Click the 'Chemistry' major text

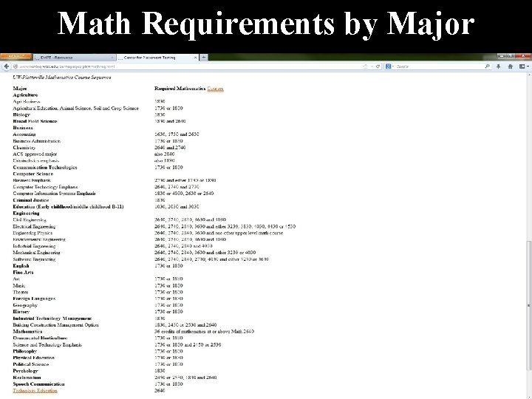pyautogui.click(x=24, y=148)
